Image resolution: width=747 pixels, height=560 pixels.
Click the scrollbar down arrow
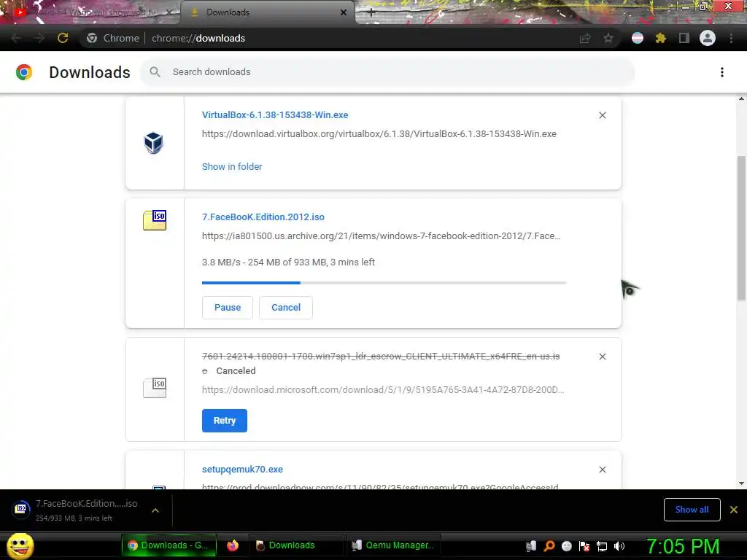point(741,483)
